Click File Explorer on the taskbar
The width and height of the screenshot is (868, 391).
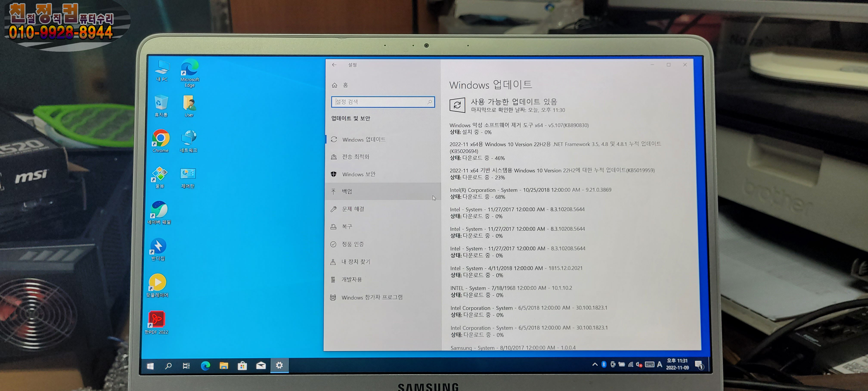coord(224,365)
